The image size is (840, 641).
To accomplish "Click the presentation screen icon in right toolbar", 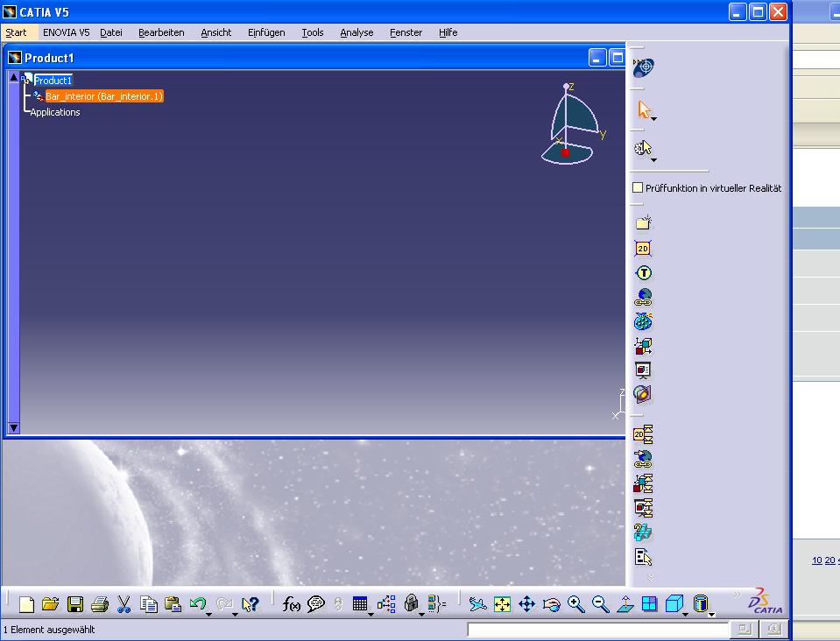I will point(643,370).
